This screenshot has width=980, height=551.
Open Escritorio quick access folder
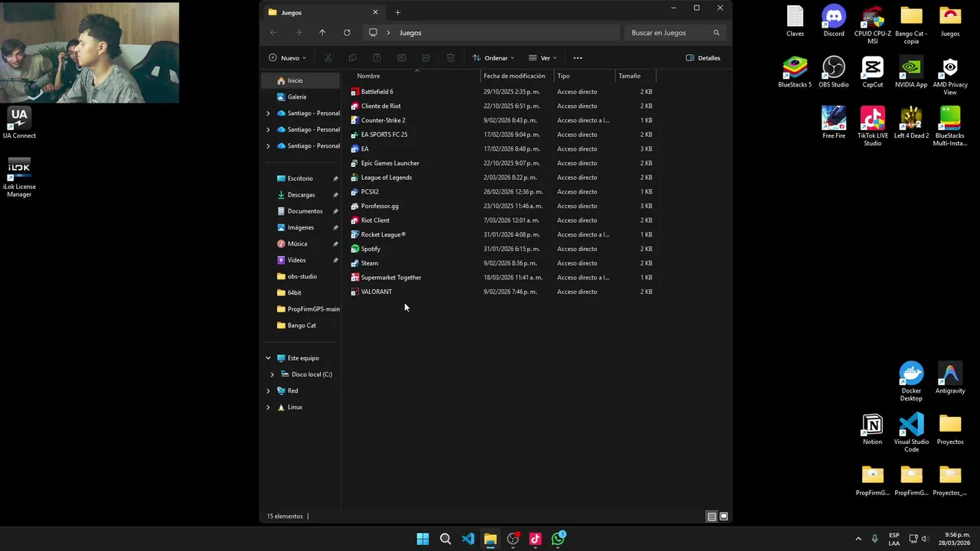tap(300, 178)
